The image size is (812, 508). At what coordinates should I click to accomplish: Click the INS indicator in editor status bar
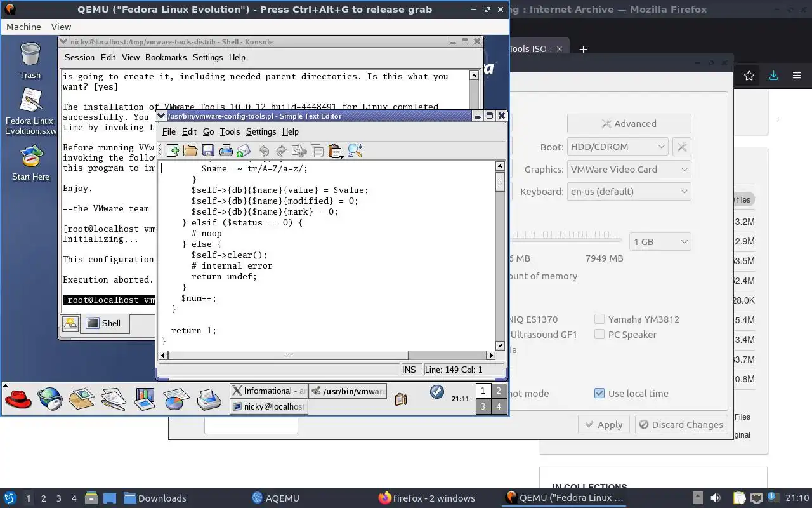coord(409,370)
